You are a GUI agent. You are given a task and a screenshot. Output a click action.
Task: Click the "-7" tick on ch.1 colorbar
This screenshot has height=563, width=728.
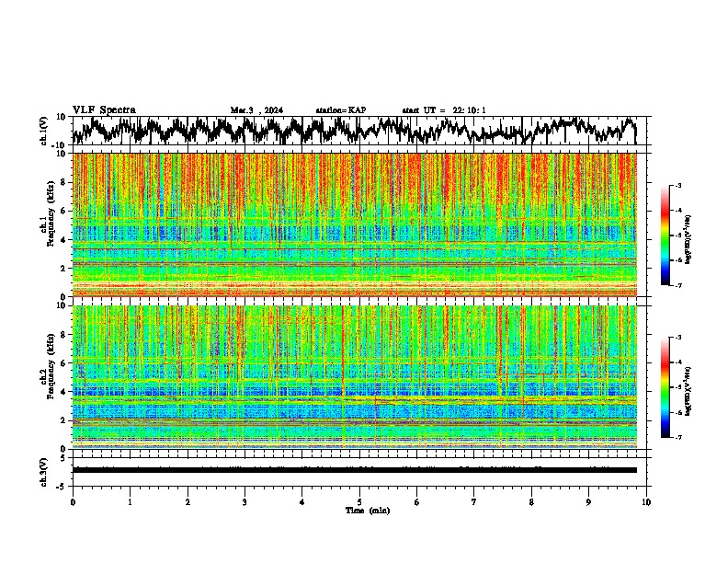click(677, 285)
